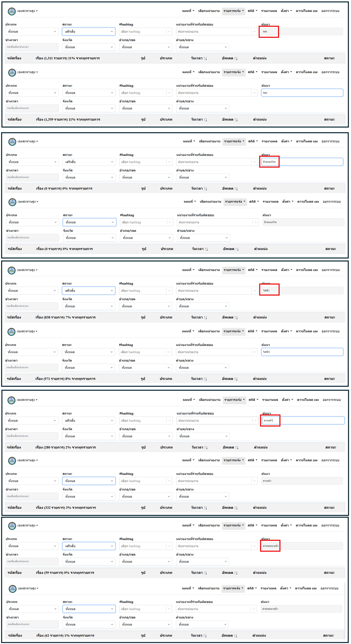Sort by อัพเดต arrows in the 838 รายการ table
Viewport: 351px width, 644px height.
point(236,317)
